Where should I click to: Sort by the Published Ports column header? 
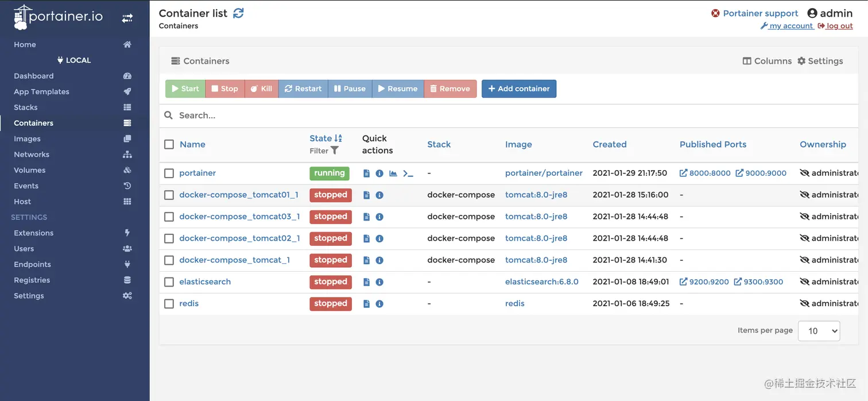(713, 144)
